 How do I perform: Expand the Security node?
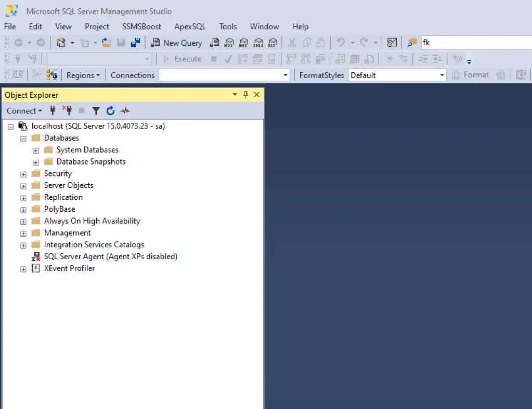[x=23, y=173]
